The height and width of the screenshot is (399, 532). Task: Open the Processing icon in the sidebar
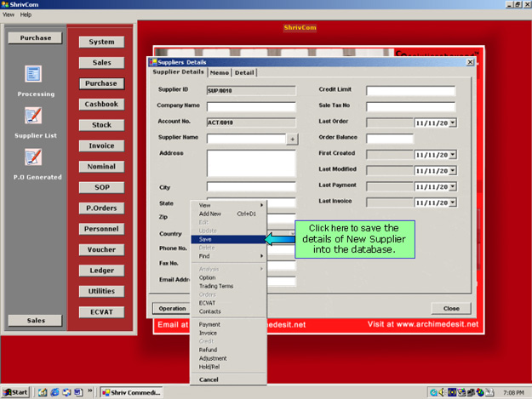[x=34, y=75]
